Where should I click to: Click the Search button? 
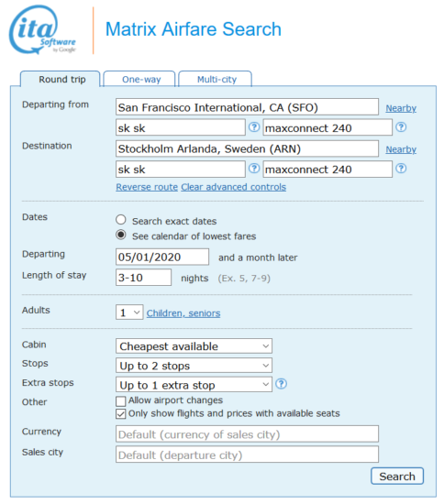397,476
